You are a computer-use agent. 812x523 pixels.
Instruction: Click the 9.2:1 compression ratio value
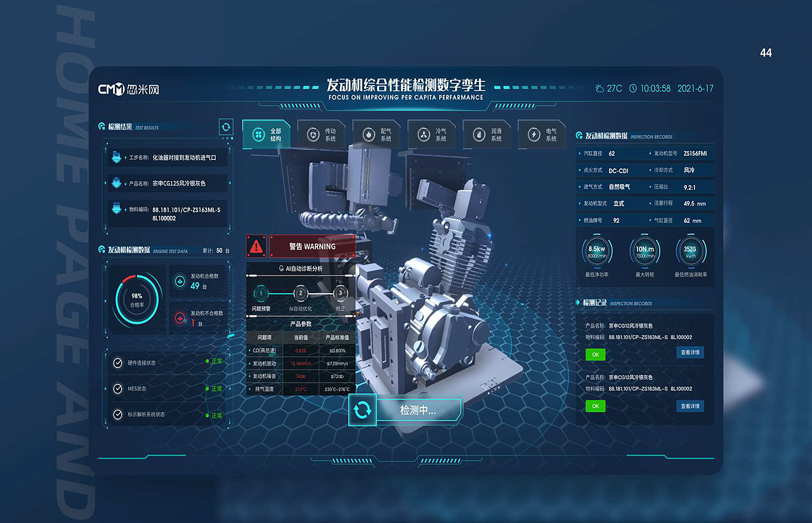[x=690, y=187]
